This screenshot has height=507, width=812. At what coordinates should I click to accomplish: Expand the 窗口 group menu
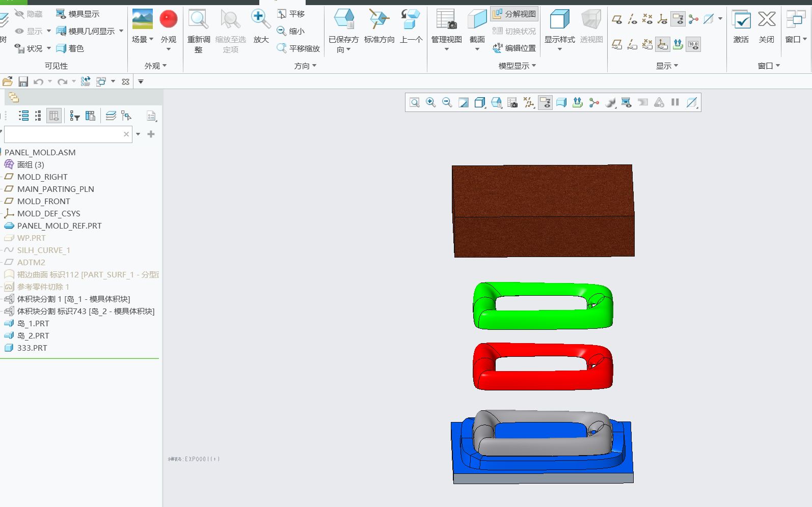769,66
